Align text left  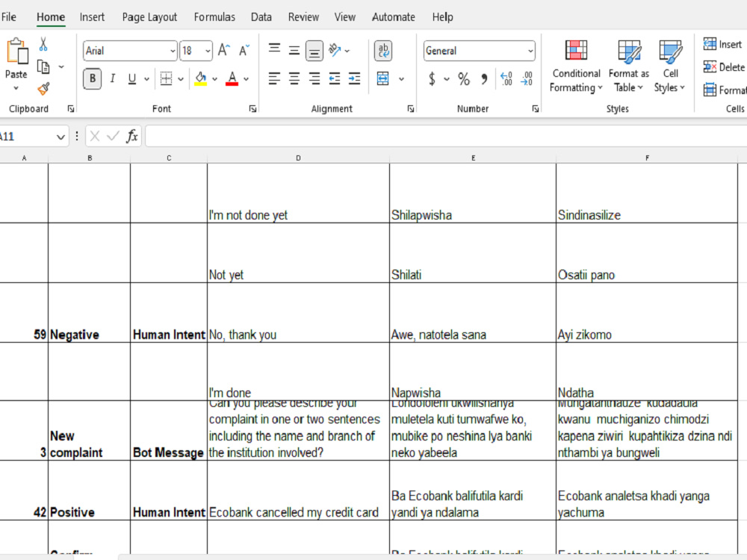pos(274,78)
